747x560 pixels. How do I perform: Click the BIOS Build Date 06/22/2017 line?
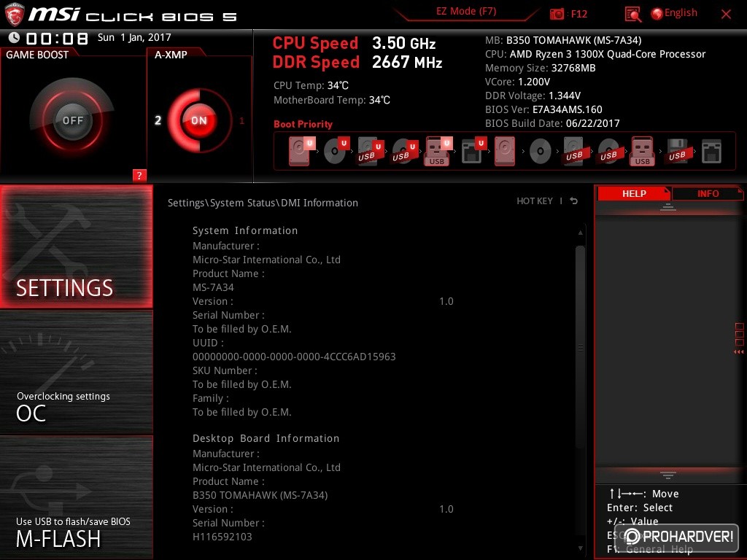pyautogui.click(x=552, y=123)
